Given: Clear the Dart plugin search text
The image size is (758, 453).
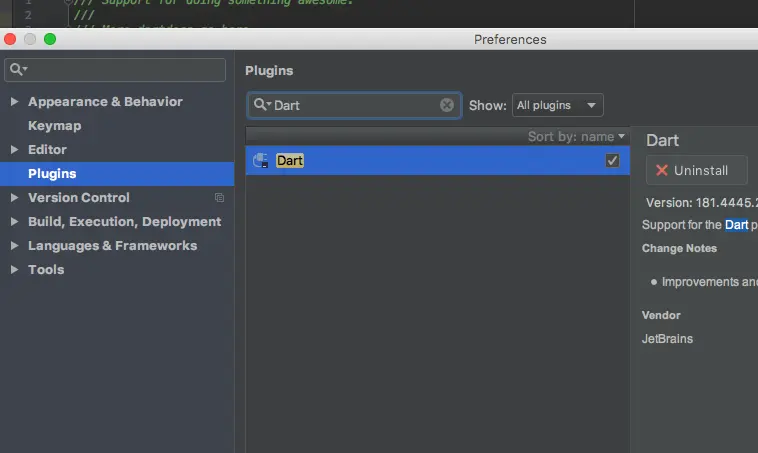Looking at the screenshot, I should (447, 105).
